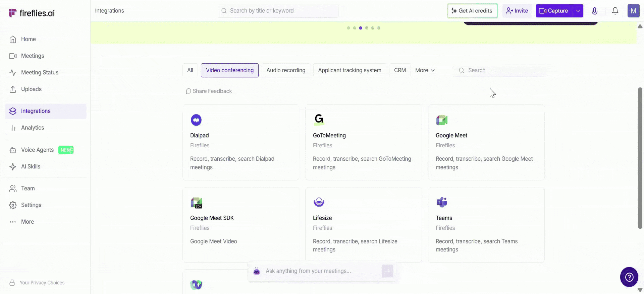The height and width of the screenshot is (294, 644).
Task: Click the microphone icon in header
Action: point(594,11)
